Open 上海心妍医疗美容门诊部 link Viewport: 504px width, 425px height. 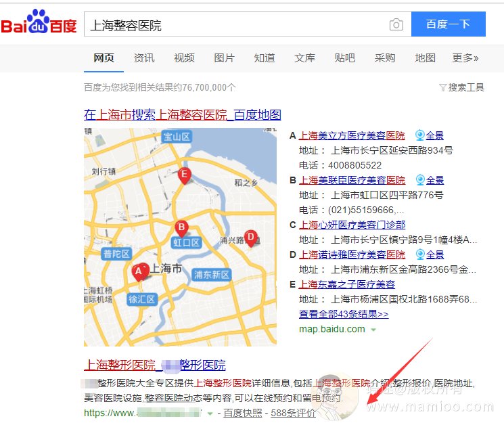point(352,225)
